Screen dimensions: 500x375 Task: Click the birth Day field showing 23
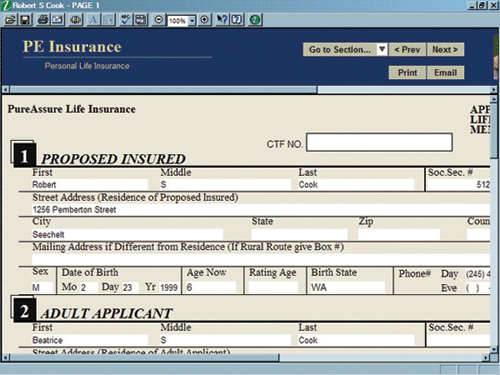tap(129, 287)
